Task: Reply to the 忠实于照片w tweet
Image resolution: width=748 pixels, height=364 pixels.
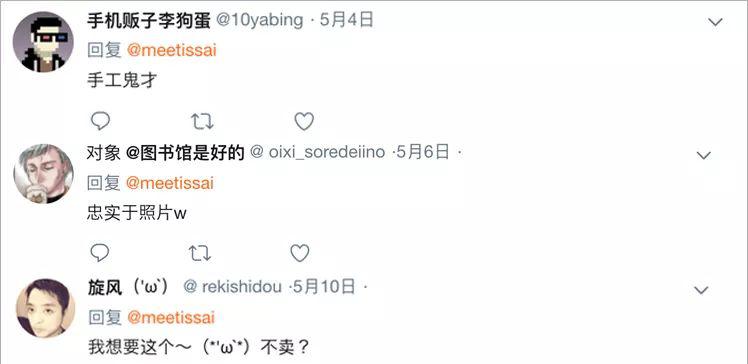Action: tap(99, 253)
